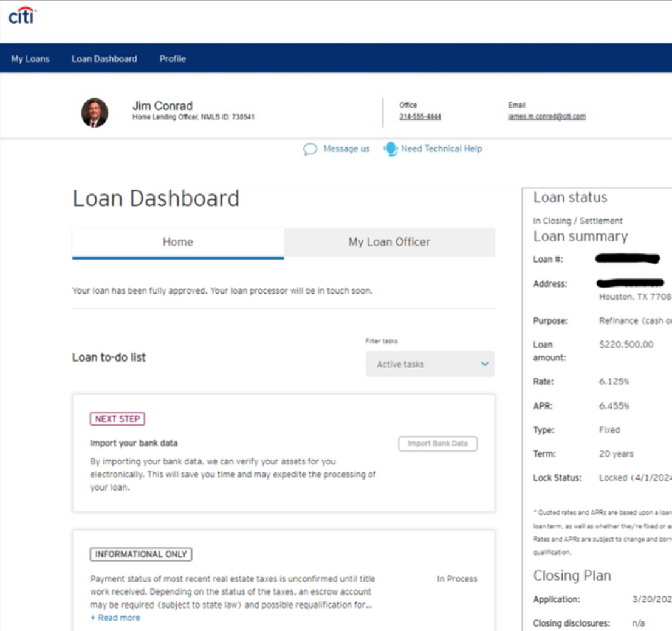Call office number 314-555-4444
672x631 pixels.
[420, 117]
